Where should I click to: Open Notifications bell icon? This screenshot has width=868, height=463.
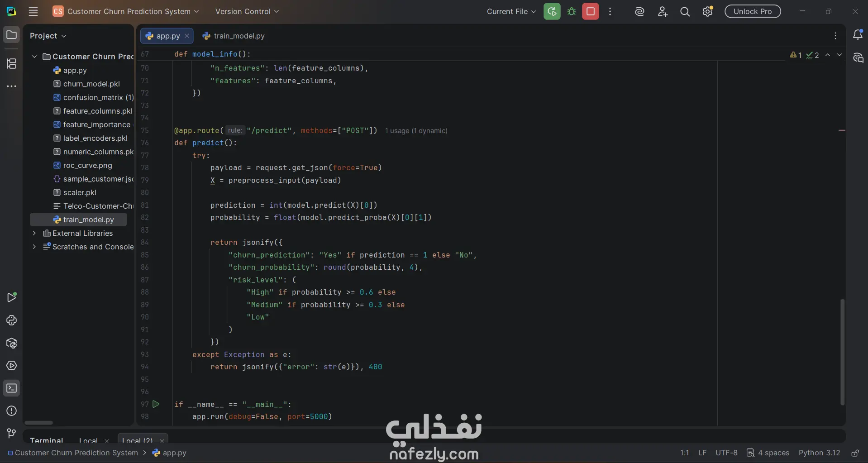point(858,35)
